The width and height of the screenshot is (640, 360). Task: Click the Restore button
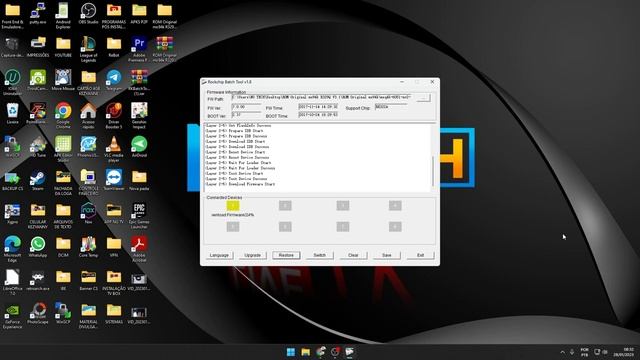[x=286, y=255]
